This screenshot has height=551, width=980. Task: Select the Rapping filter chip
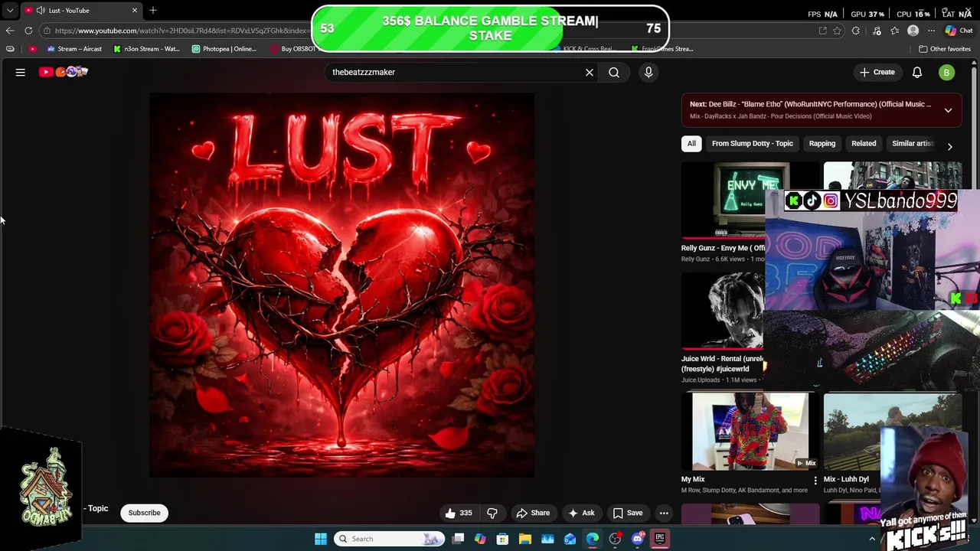click(x=822, y=143)
